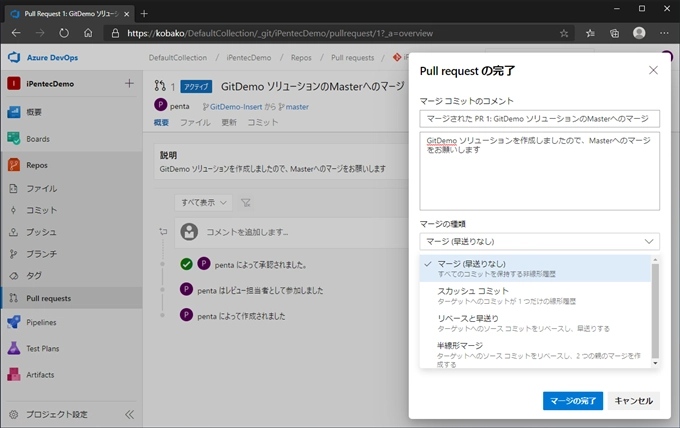
Task: Open master branch link
Action: pyautogui.click(x=294, y=107)
